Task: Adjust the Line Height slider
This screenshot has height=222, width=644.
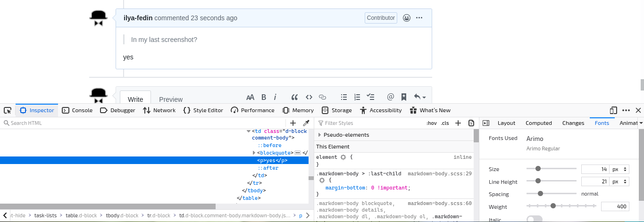Action: coord(552,181)
